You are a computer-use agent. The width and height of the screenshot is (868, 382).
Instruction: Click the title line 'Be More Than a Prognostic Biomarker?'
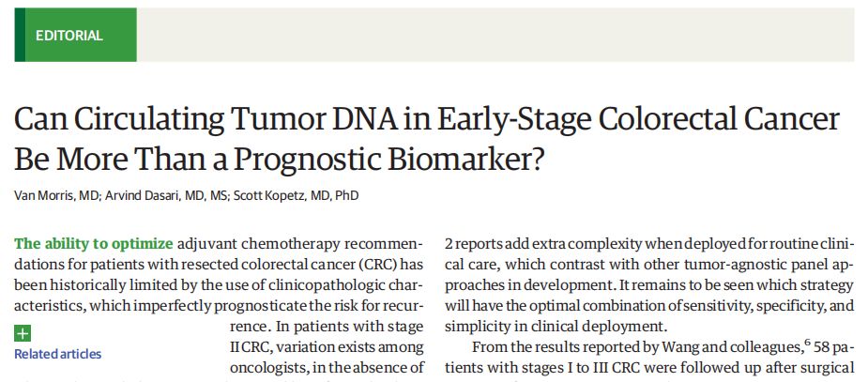(280, 160)
